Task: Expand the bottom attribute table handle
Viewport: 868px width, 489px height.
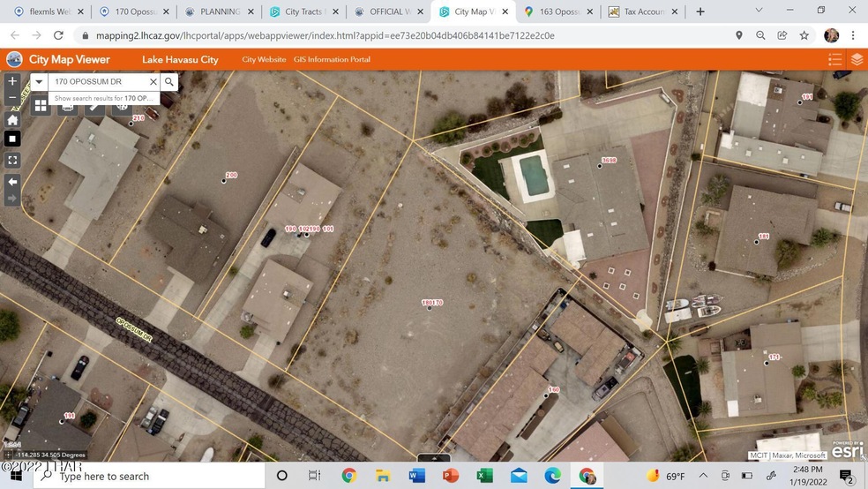Action: (433, 458)
